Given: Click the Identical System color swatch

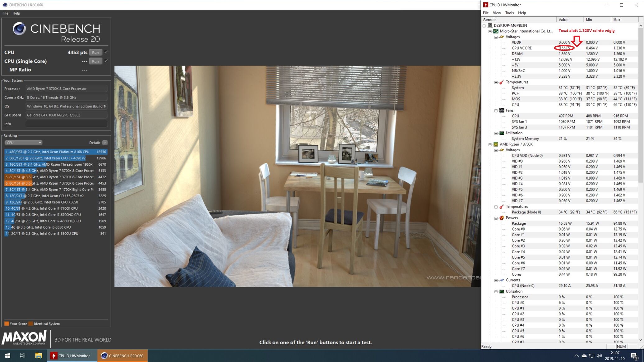Looking at the screenshot, I should [x=30, y=323].
